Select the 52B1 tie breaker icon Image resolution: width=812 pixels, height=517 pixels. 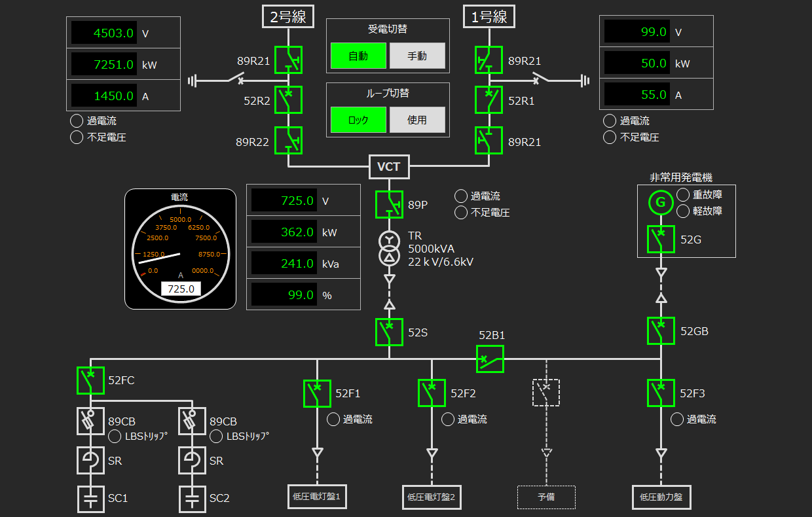pos(489,360)
